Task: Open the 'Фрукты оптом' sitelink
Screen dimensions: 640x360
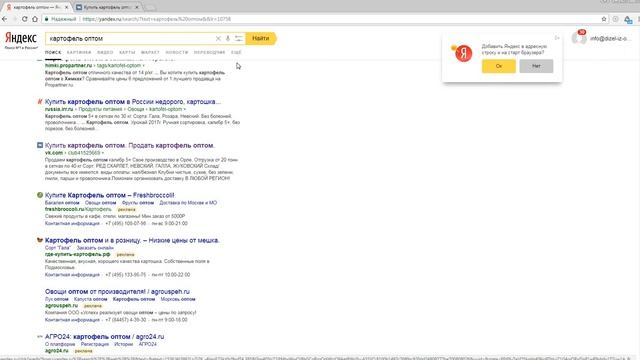Action: 138,202
